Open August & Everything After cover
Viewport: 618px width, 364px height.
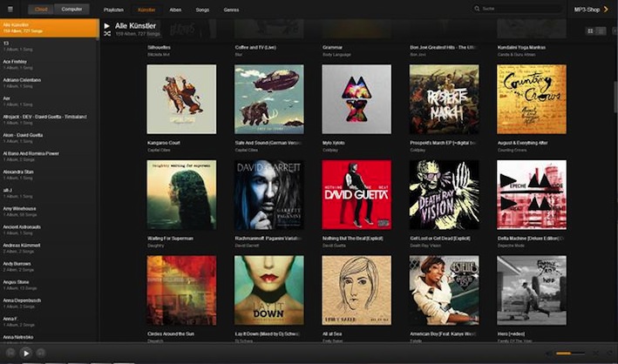point(532,99)
